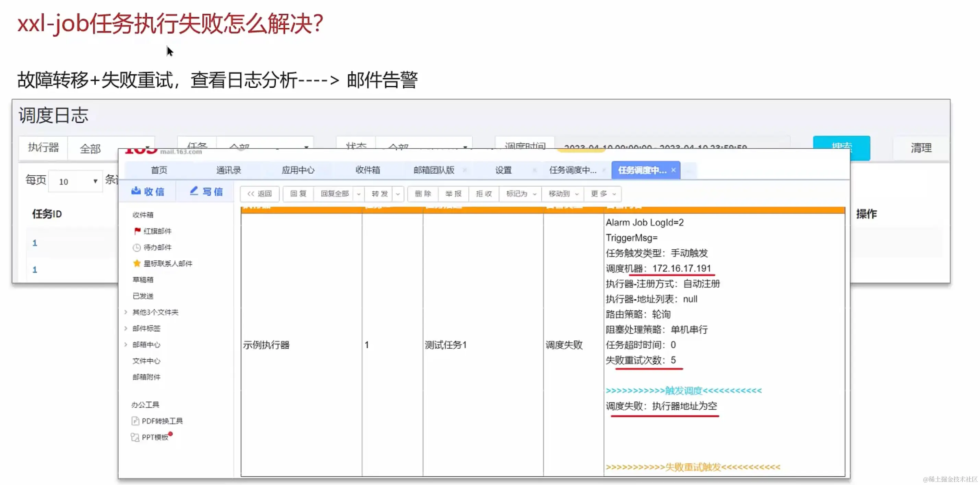The height and width of the screenshot is (485, 980).
Task: Open the PPT模板 tool icon
Action: coord(135,437)
